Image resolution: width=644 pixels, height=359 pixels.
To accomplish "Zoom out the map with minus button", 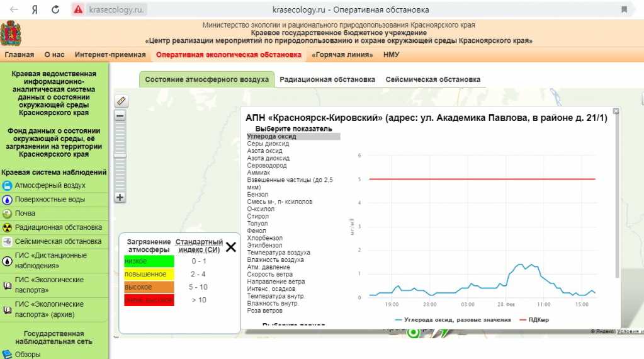I will click(120, 117).
